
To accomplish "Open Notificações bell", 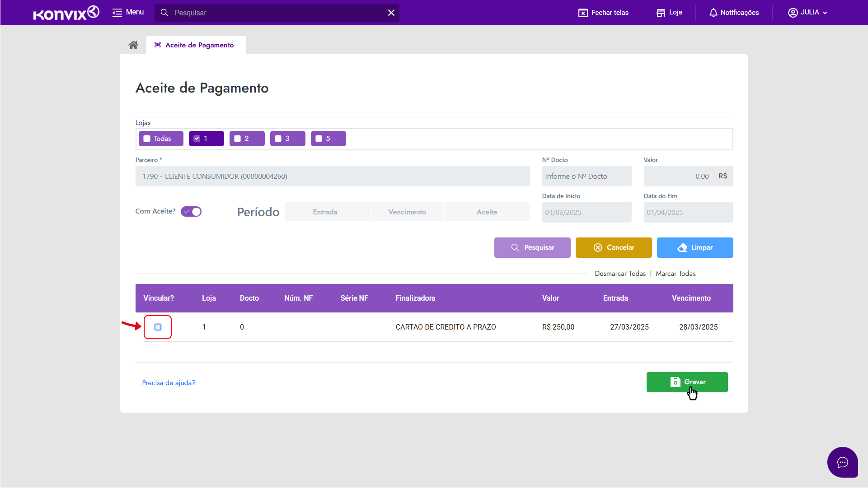I will pos(713,13).
